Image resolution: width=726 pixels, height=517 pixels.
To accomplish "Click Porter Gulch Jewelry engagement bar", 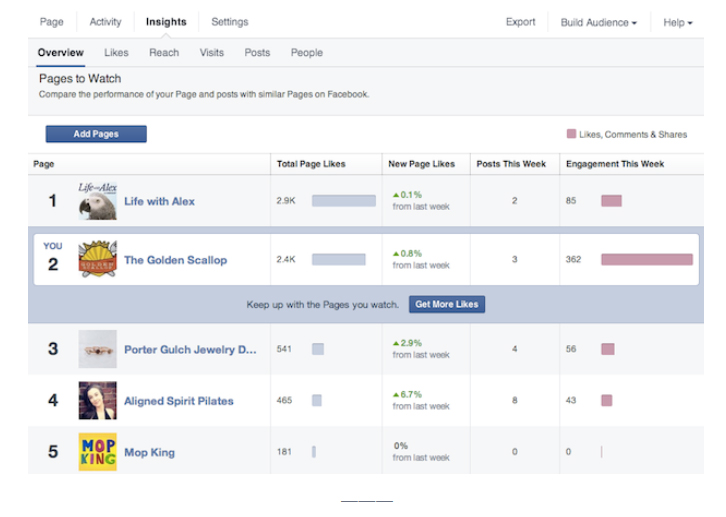I will [607, 349].
